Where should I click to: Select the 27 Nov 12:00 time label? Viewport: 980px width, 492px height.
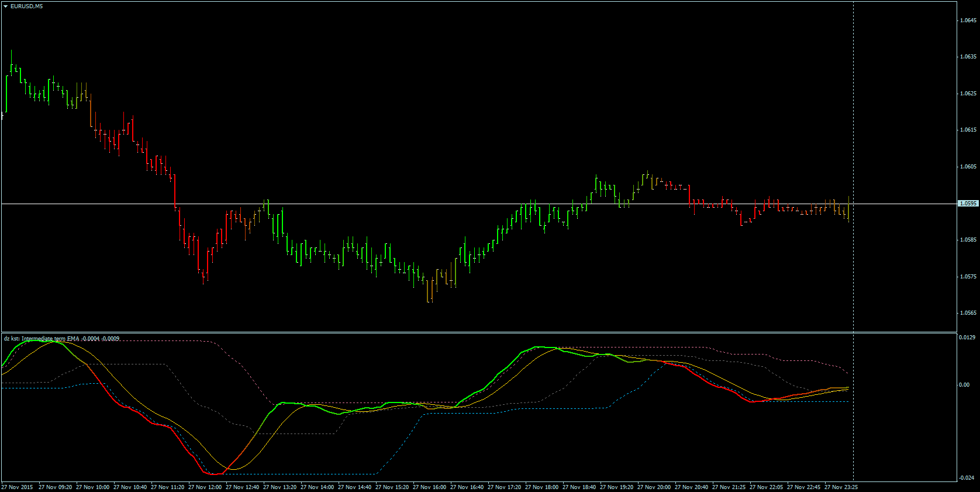205,487
